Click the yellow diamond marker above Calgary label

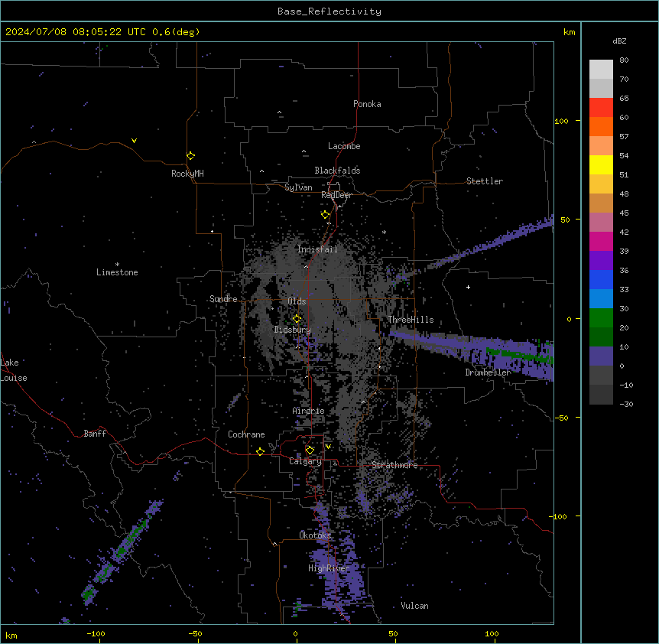coord(310,450)
